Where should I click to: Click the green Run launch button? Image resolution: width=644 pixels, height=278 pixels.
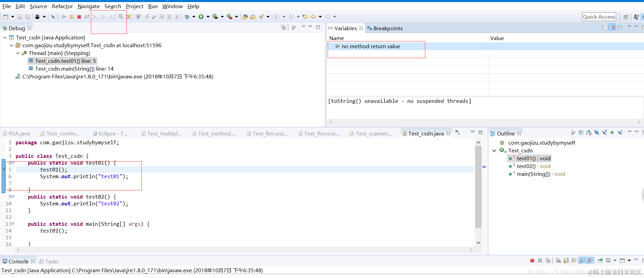tap(201, 17)
